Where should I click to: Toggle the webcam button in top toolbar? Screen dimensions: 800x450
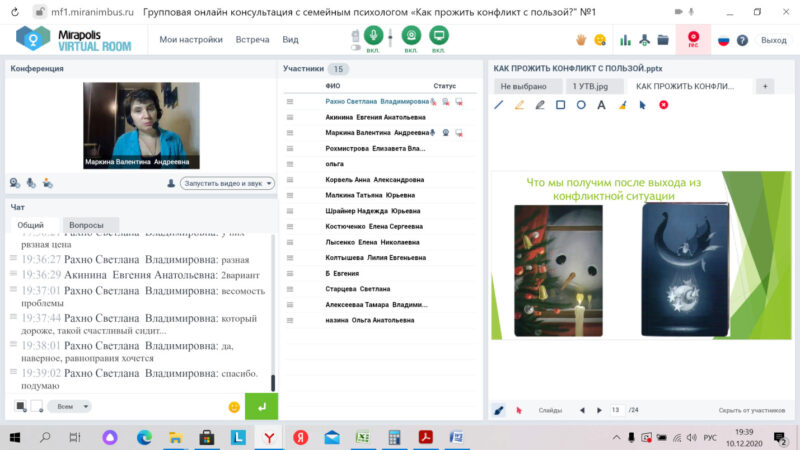click(x=411, y=35)
